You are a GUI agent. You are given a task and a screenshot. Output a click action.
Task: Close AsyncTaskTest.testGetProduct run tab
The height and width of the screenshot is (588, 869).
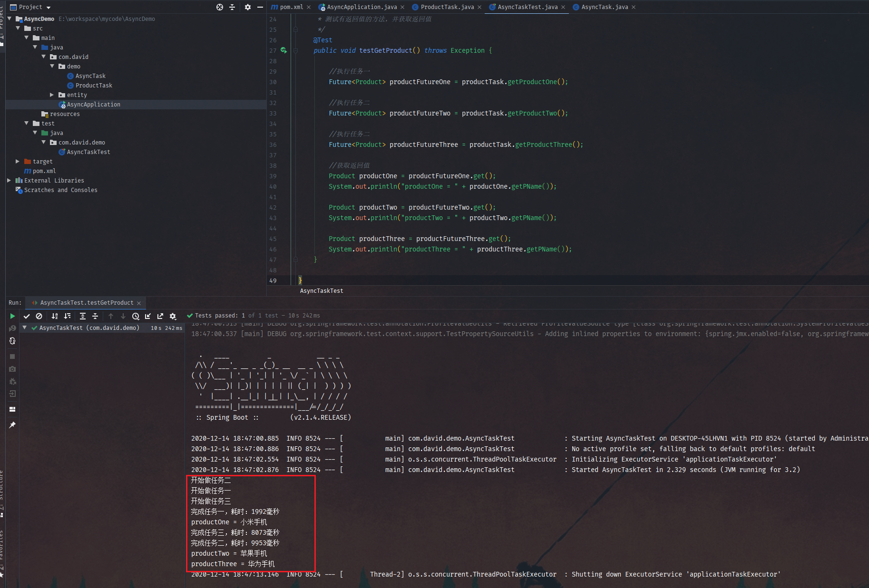click(x=139, y=303)
